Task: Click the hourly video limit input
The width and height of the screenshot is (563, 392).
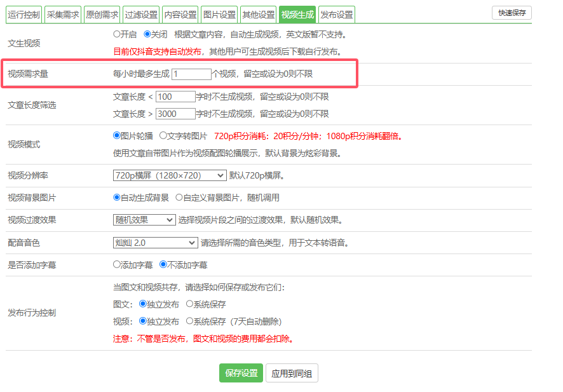Action: 191,74
